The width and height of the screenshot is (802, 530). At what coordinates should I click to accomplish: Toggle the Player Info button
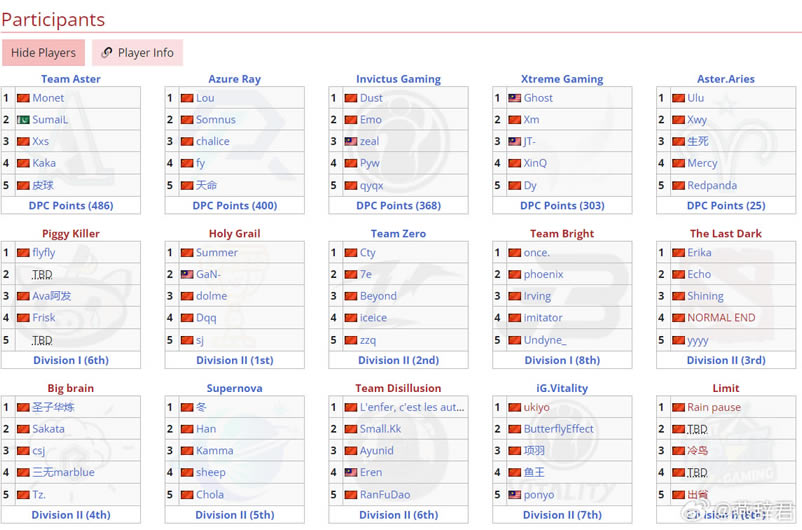pyautogui.click(x=138, y=53)
